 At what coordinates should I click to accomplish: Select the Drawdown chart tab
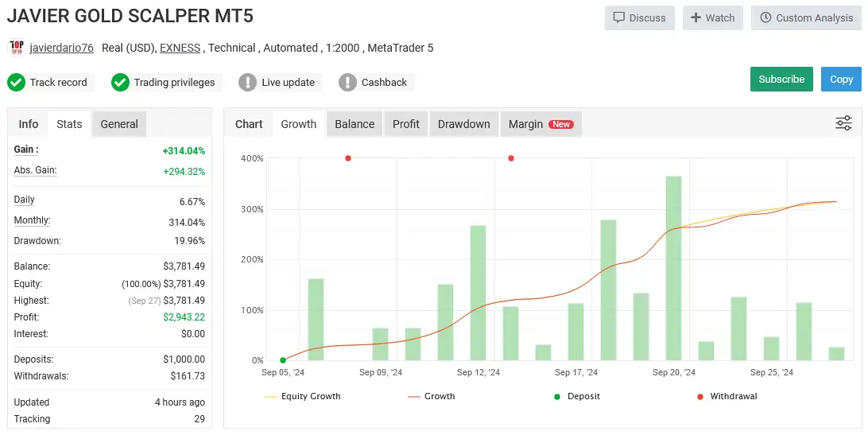(463, 124)
